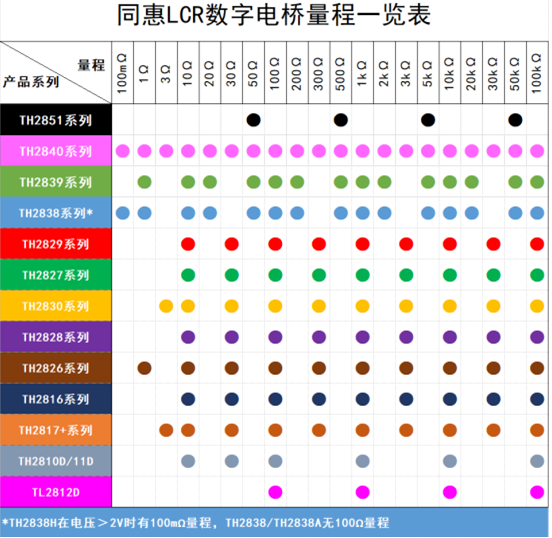Click the green dot under 1Ω in TH2839 row
552x538 pixels.
click(x=144, y=182)
